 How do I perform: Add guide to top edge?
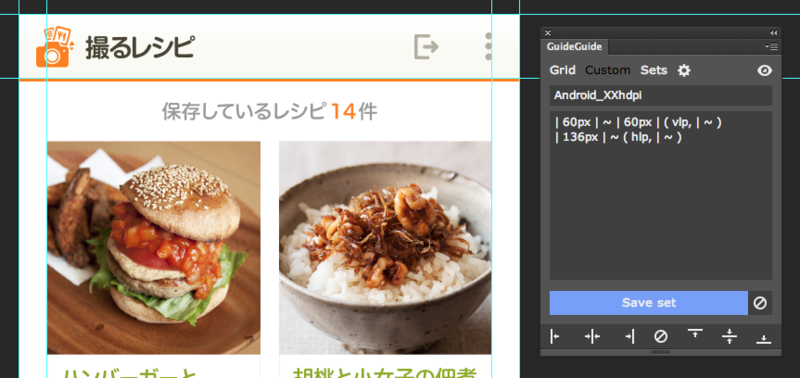pos(695,334)
